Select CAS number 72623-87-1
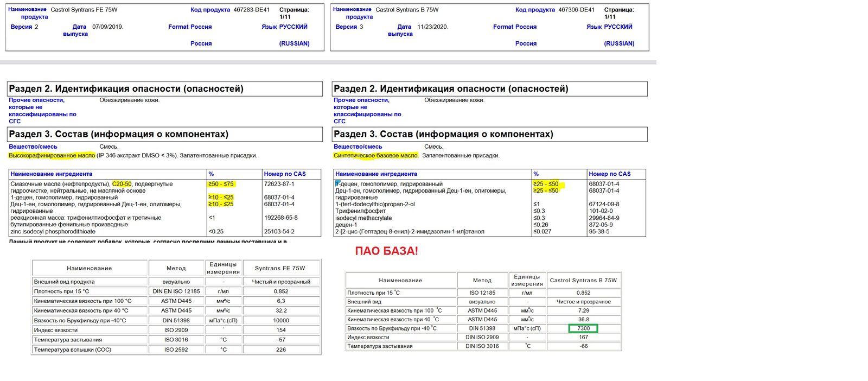The height and width of the screenshot is (381, 868). [x=279, y=184]
